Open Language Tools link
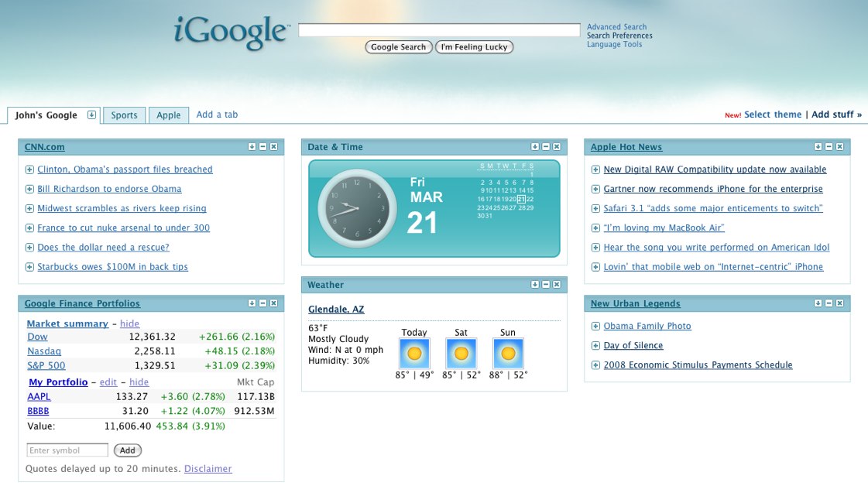 point(615,44)
